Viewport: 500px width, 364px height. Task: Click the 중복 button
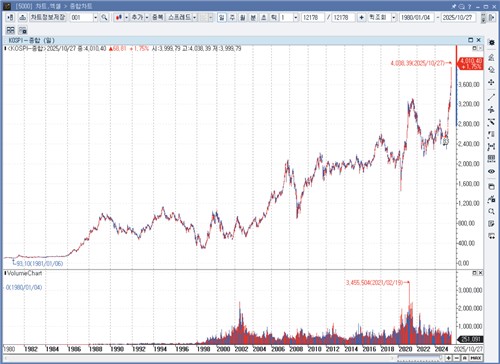coord(158,17)
